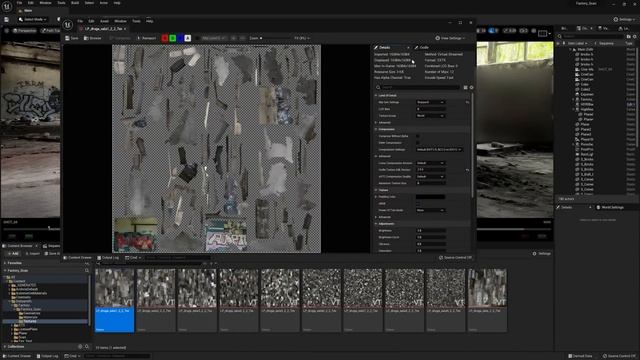Select the Materials folder in the content tree
The image size is (640, 360).
click(x=30, y=317)
